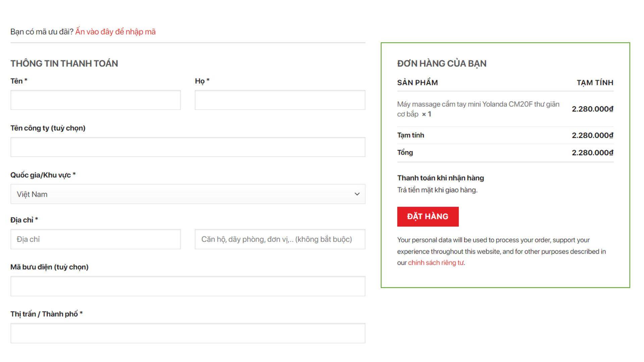This screenshot has width=644, height=362.
Task: Click the dropdown chevron arrow icon
Action: tap(357, 194)
